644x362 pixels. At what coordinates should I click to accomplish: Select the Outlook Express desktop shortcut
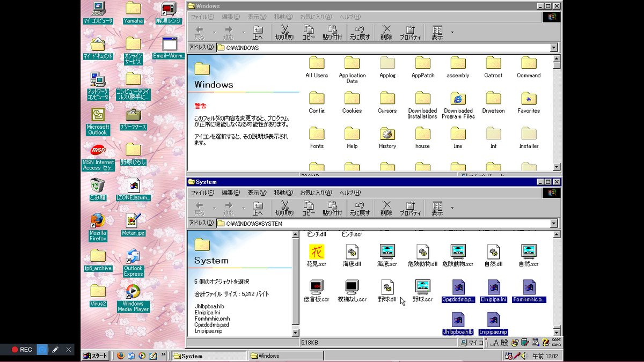(133, 263)
